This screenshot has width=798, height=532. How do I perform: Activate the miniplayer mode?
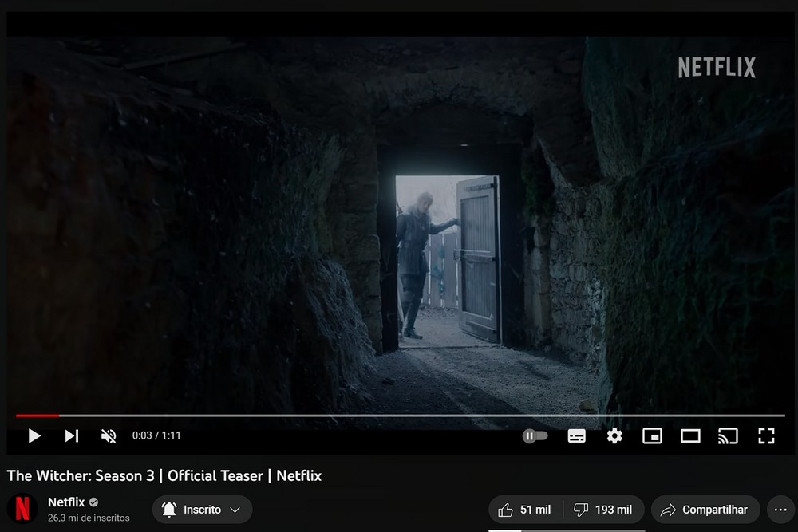[x=652, y=435]
